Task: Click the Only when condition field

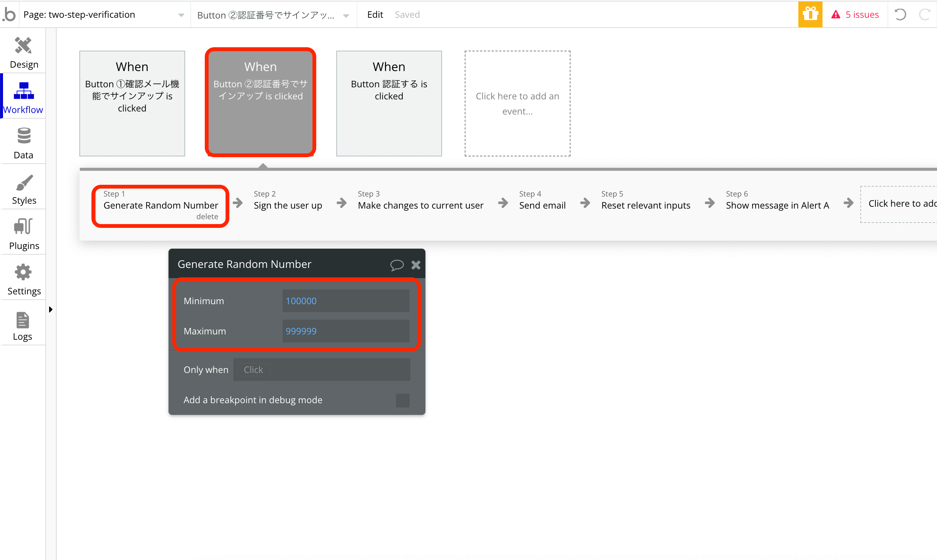Action: [322, 370]
